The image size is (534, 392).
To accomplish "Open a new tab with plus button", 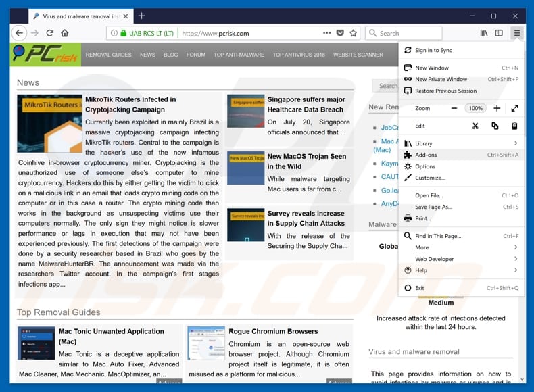I will tap(142, 16).
